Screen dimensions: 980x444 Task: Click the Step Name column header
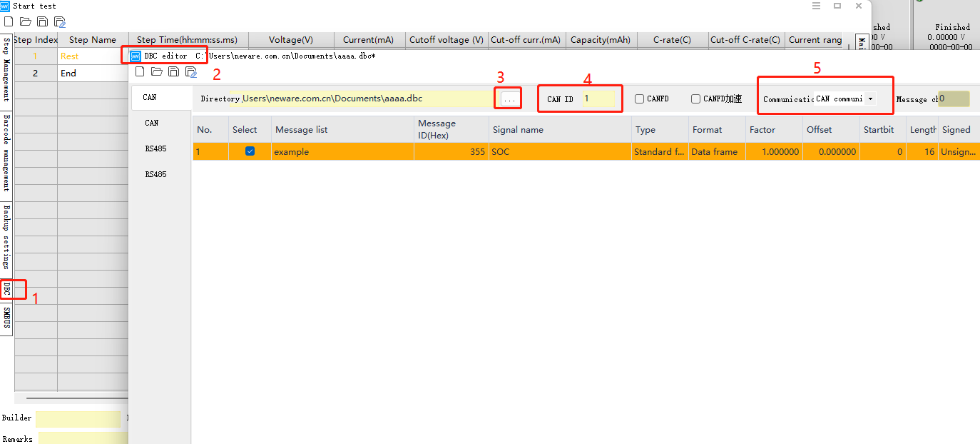(x=93, y=40)
